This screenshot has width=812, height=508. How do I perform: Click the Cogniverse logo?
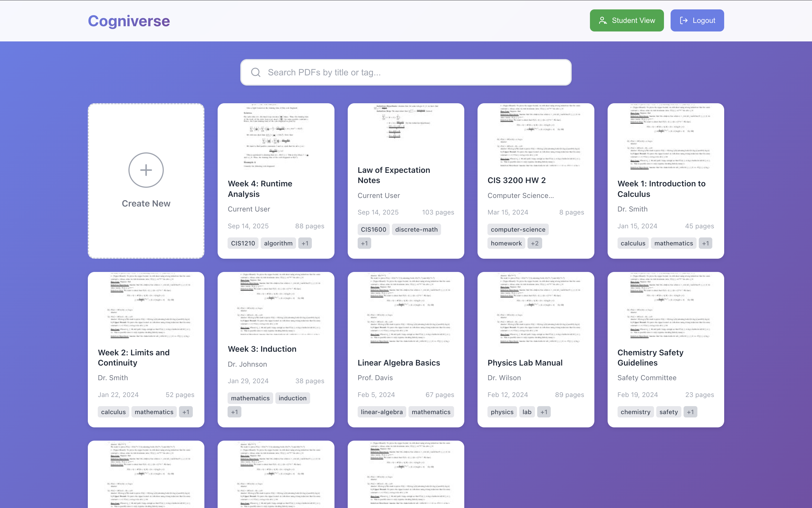(129, 21)
